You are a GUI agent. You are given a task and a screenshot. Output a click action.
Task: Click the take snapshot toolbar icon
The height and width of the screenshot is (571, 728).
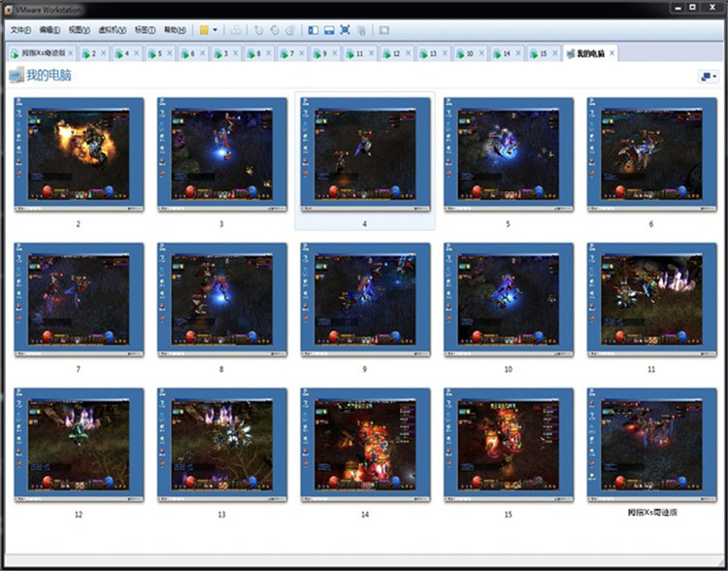[258, 30]
